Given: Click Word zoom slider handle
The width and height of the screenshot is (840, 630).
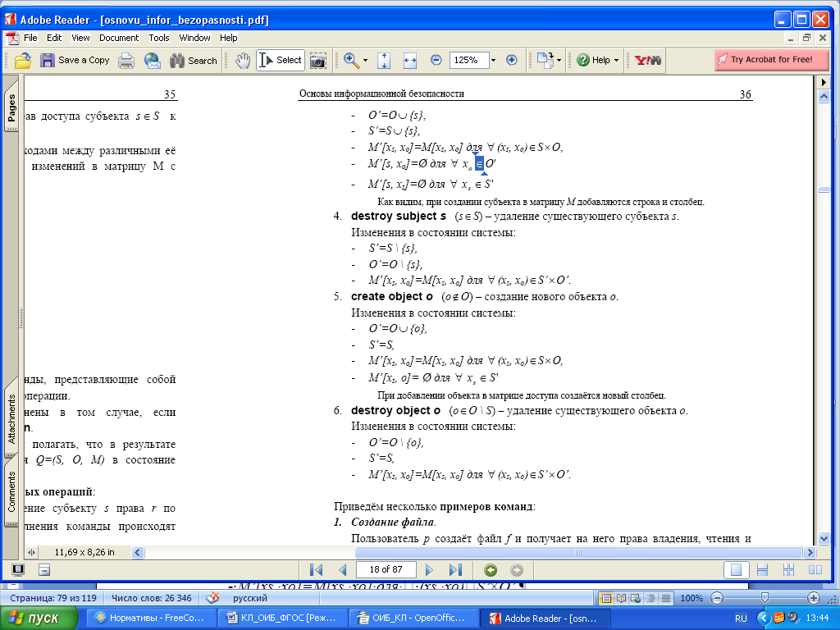Looking at the screenshot, I should tap(765, 597).
